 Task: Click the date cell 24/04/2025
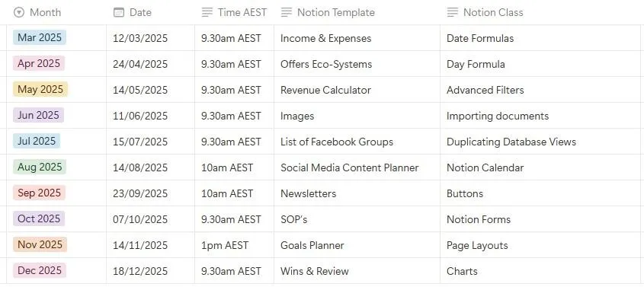tap(150, 64)
